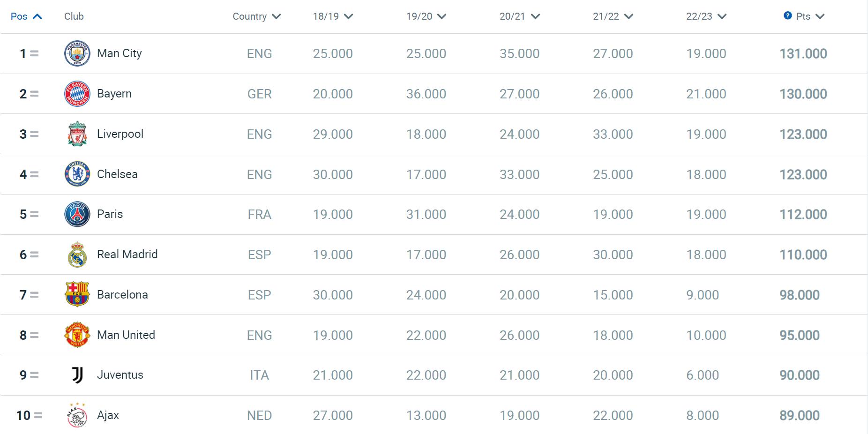Click the Paris Saint-Germain crest
The width and height of the screenshot is (868, 434).
(77, 214)
